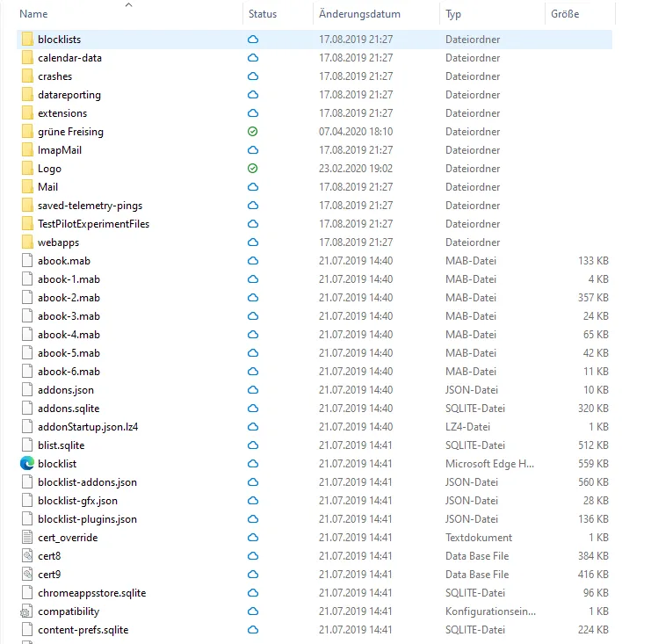Click the blocklists folder icon
The width and height of the screenshot is (651, 644).
tap(27, 40)
